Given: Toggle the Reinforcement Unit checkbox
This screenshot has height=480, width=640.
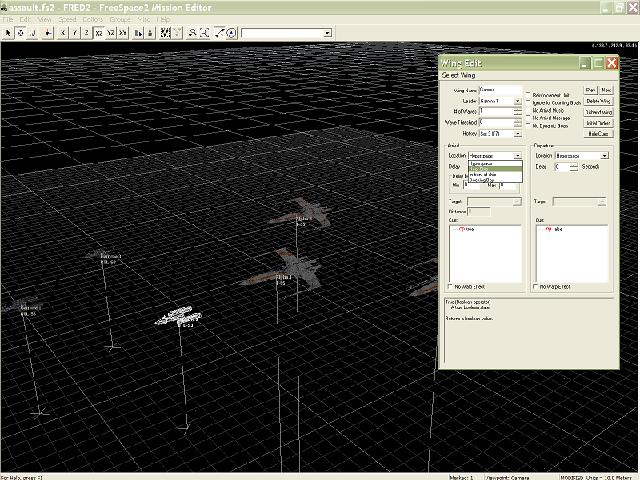Looking at the screenshot, I should [530, 95].
